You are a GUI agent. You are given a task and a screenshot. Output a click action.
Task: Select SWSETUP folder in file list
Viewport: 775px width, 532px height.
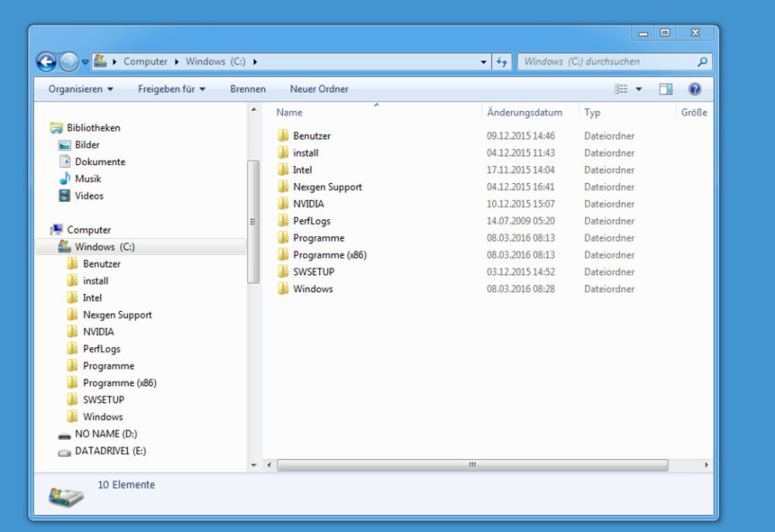pyautogui.click(x=306, y=272)
